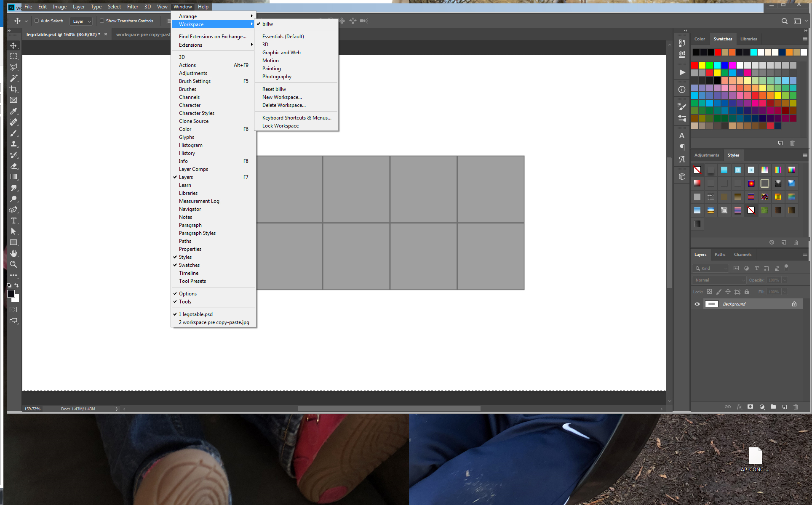
Task: Click Reset billw in the Workspace submenu
Action: tap(274, 89)
